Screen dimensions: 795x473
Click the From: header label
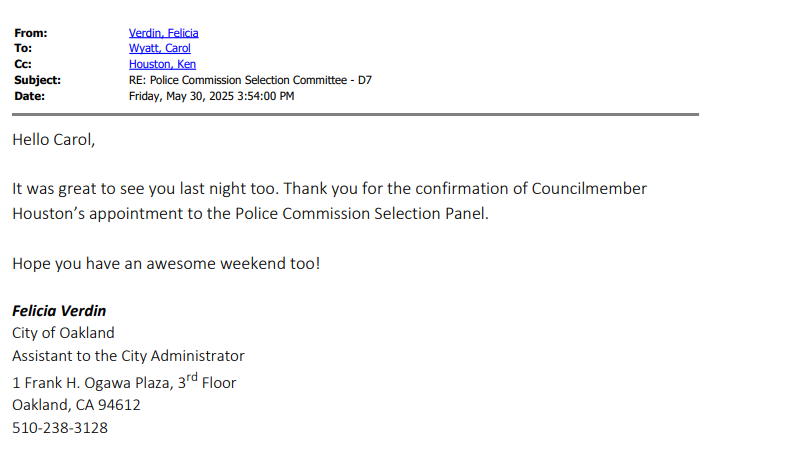[x=31, y=33]
